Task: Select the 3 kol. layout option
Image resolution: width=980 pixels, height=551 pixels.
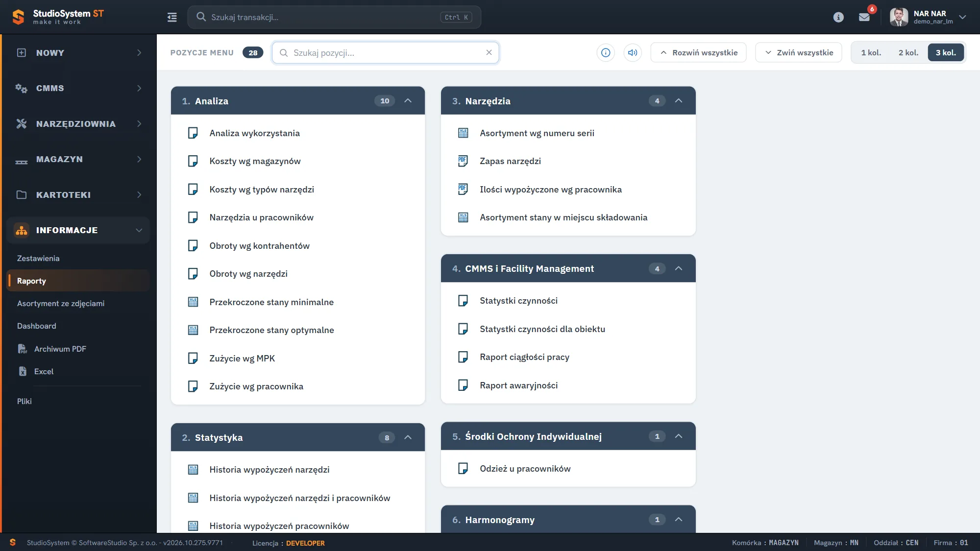Action: coord(946,52)
